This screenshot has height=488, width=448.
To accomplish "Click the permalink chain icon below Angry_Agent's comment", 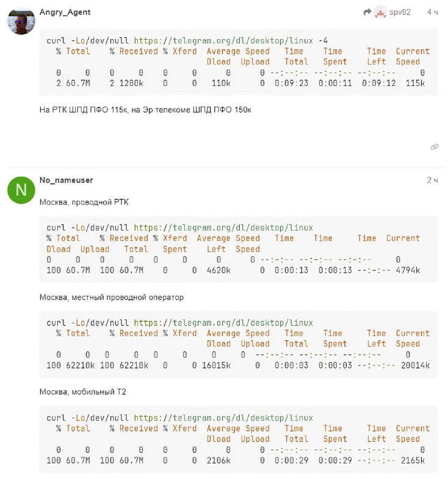I will click(x=434, y=147).
